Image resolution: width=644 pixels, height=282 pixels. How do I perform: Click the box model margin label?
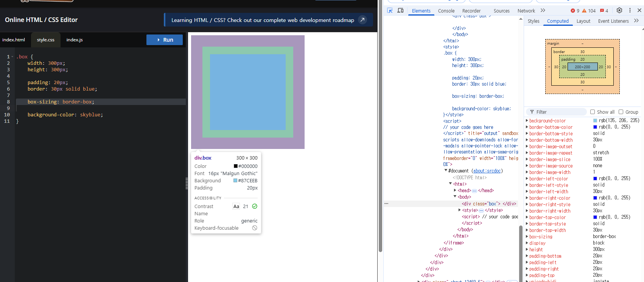(553, 43)
